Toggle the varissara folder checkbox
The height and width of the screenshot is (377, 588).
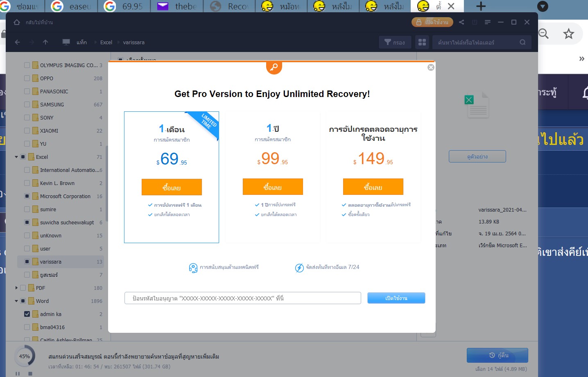click(x=27, y=262)
